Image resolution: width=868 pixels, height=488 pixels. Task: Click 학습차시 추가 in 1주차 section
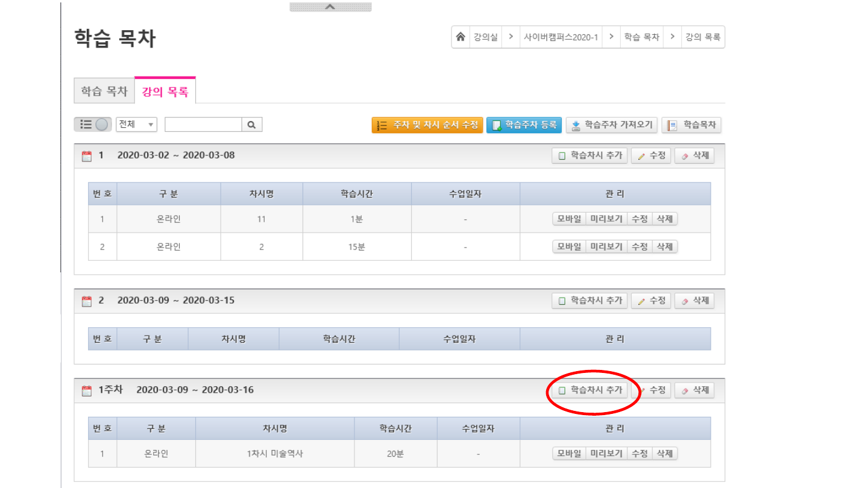pos(590,390)
